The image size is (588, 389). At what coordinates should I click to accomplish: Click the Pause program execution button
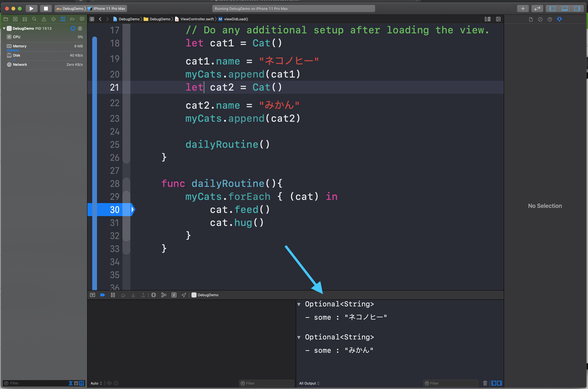(x=113, y=295)
